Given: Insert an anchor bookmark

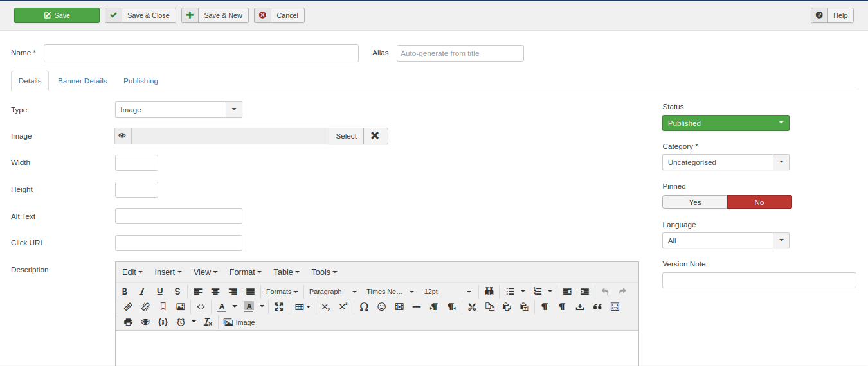Looking at the screenshot, I should 163,307.
